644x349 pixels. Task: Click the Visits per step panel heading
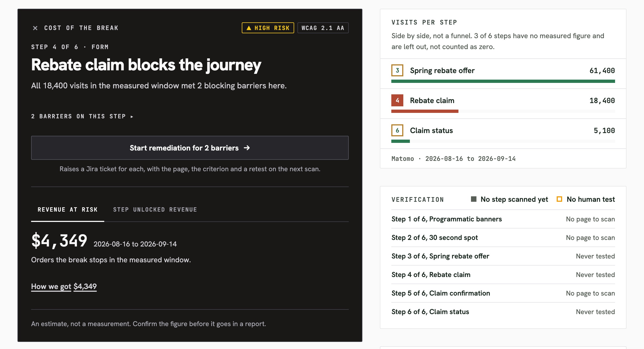click(424, 22)
